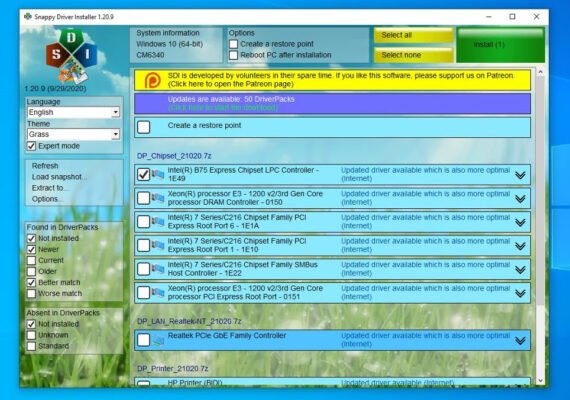570x400 pixels.
Task: Click the driver list scroll down arrow
Action: point(540,381)
